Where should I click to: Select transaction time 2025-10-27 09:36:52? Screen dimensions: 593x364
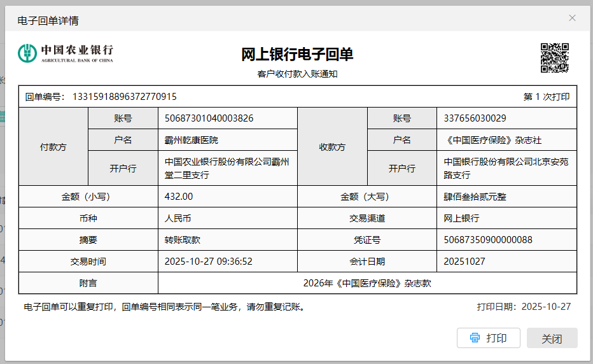point(209,262)
